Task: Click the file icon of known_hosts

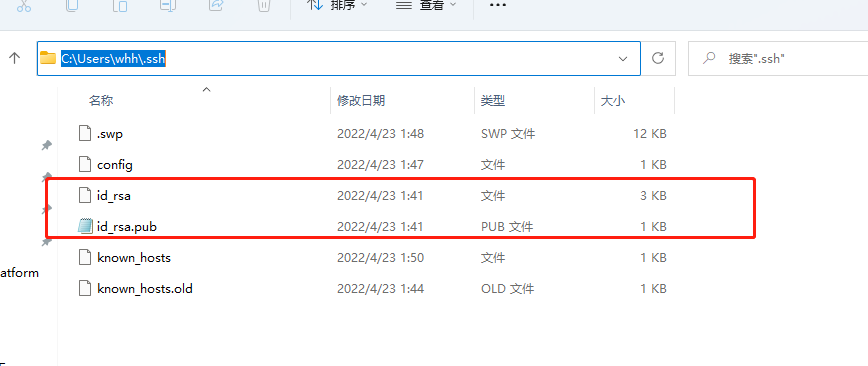Action: [x=85, y=257]
